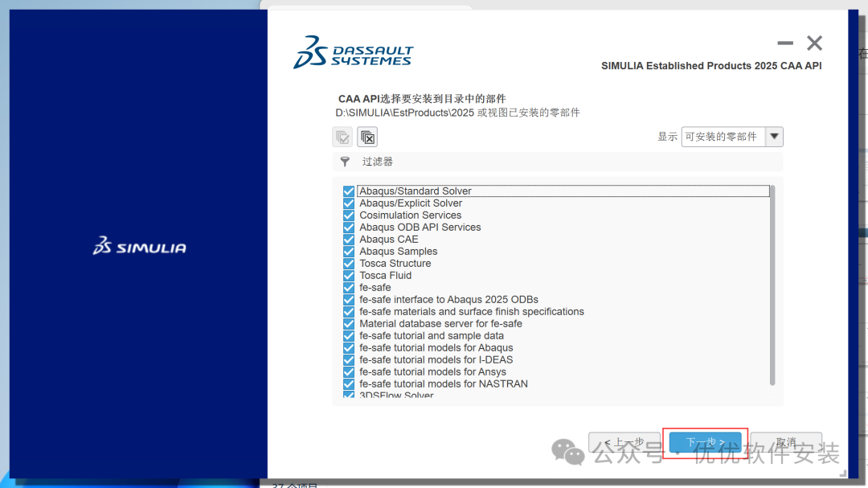Image resolution: width=868 pixels, height=488 pixels.
Task: Select fe-safe tutorial models for Ansys
Action: click(x=432, y=372)
